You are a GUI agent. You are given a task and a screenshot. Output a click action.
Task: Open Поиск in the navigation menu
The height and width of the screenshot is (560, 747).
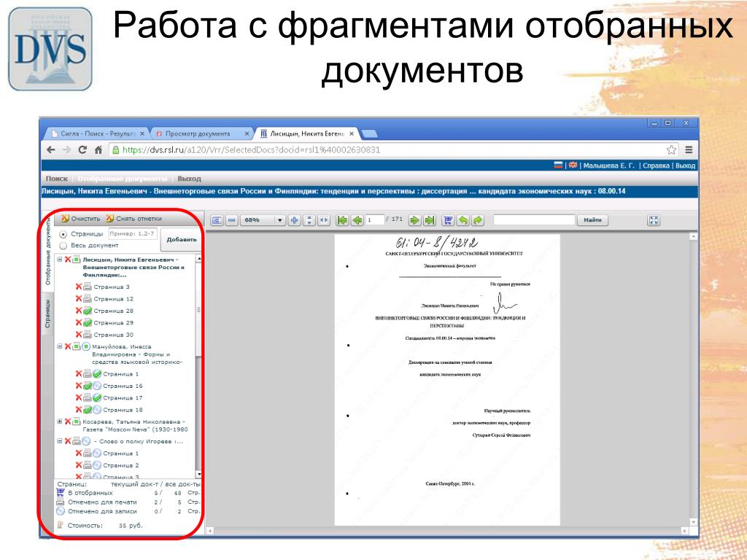pyautogui.click(x=57, y=179)
